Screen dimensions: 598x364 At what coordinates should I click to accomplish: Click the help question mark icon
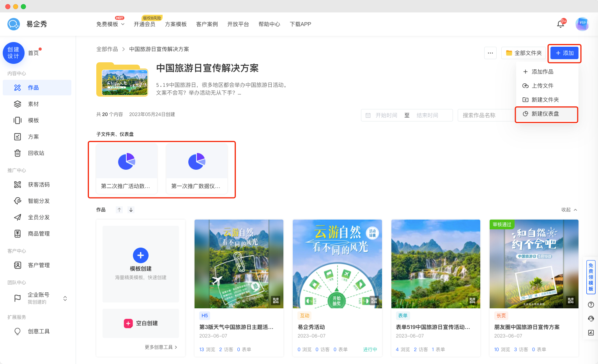coord(591,305)
